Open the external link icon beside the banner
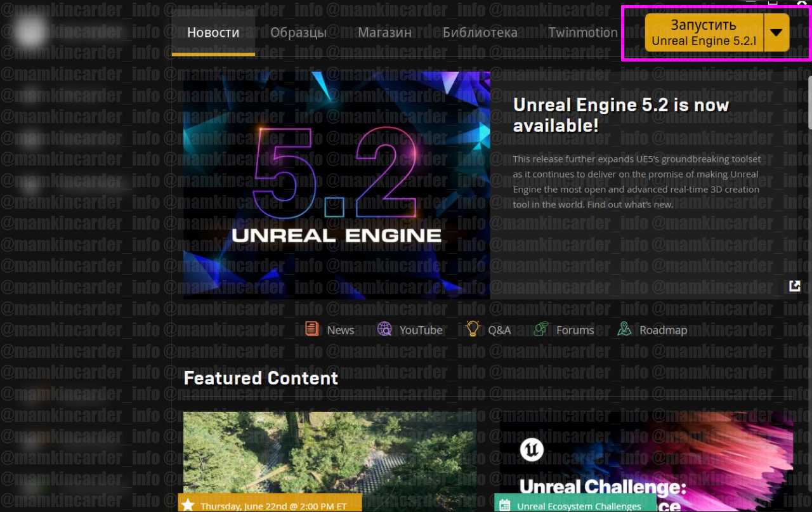The height and width of the screenshot is (512, 812). click(794, 286)
